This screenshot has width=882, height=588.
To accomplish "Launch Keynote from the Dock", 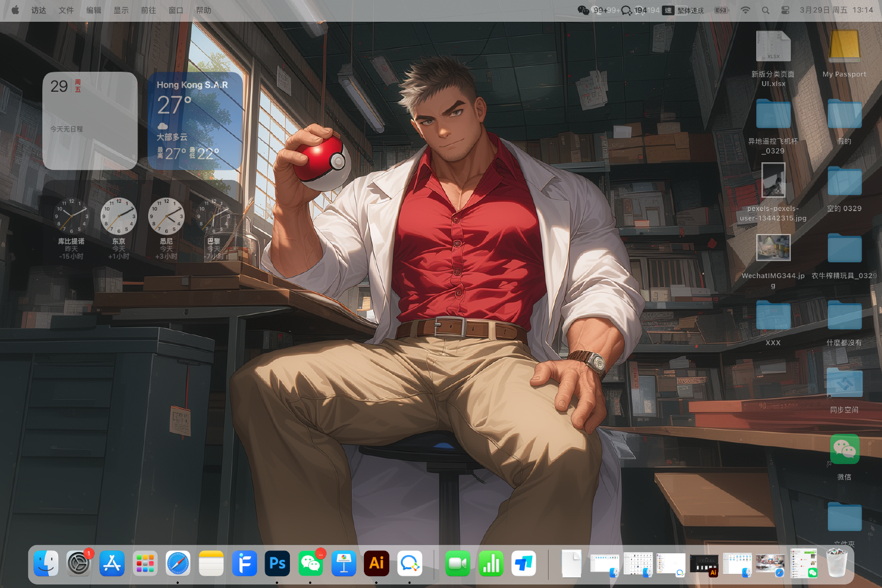I will [x=344, y=564].
